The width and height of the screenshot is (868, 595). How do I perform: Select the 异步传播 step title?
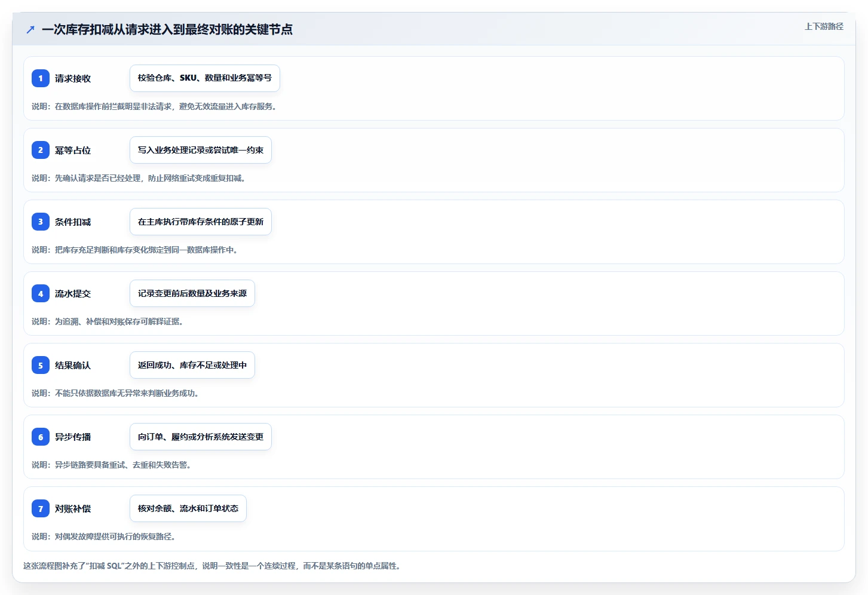tap(73, 437)
